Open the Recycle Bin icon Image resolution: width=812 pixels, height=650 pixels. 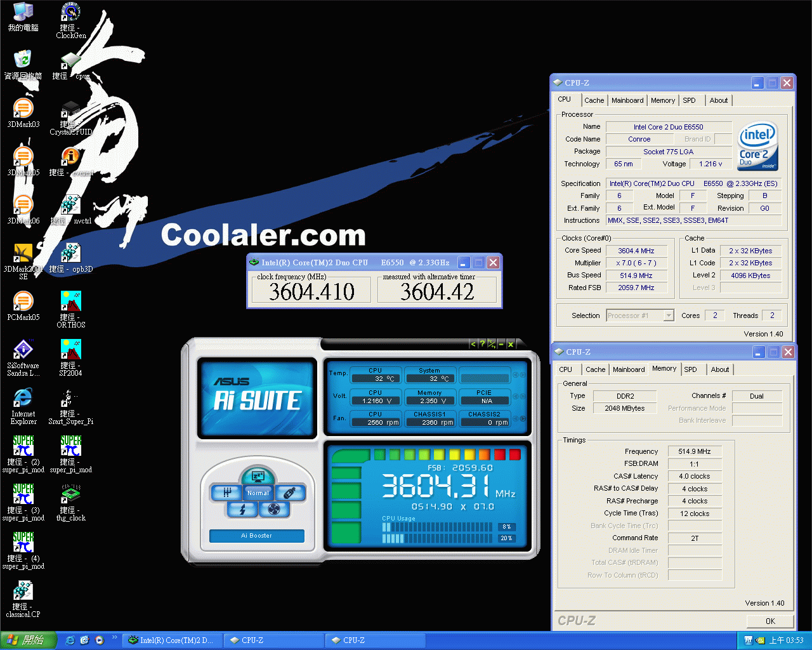click(x=23, y=65)
